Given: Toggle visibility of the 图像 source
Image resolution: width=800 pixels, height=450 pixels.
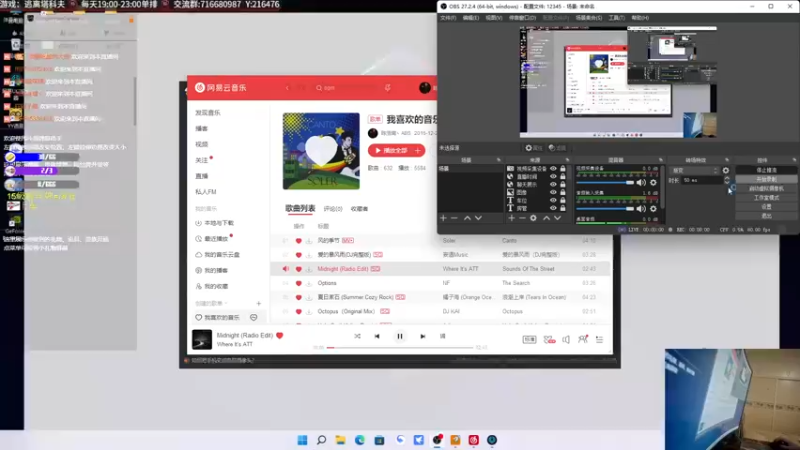Looking at the screenshot, I should [553, 192].
